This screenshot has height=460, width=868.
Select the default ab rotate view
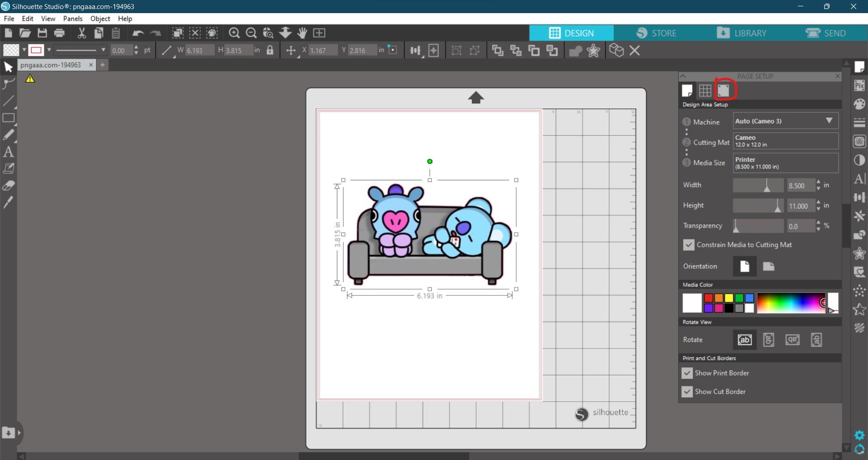tap(745, 340)
